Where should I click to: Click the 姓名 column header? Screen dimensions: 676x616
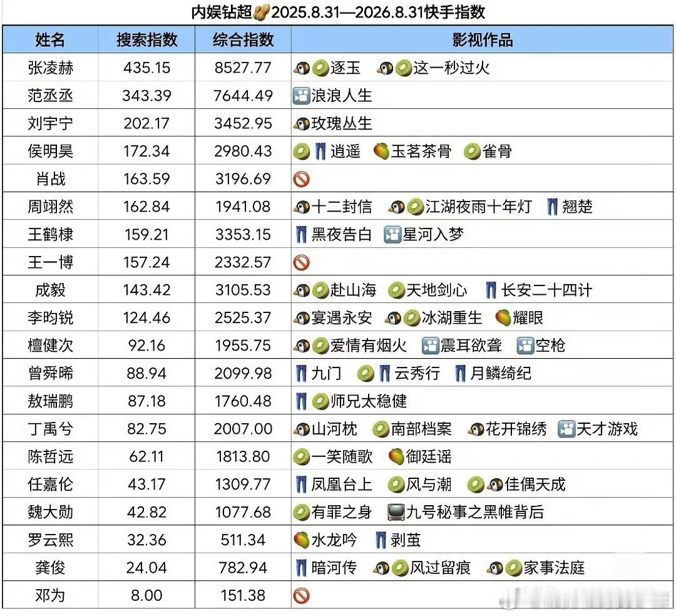tap(50, 39)
